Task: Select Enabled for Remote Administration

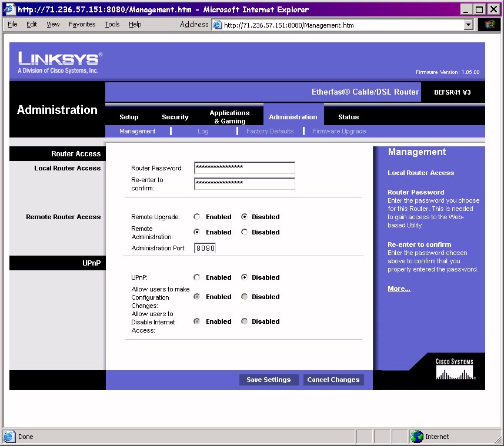Action: (x=196, y=232)
